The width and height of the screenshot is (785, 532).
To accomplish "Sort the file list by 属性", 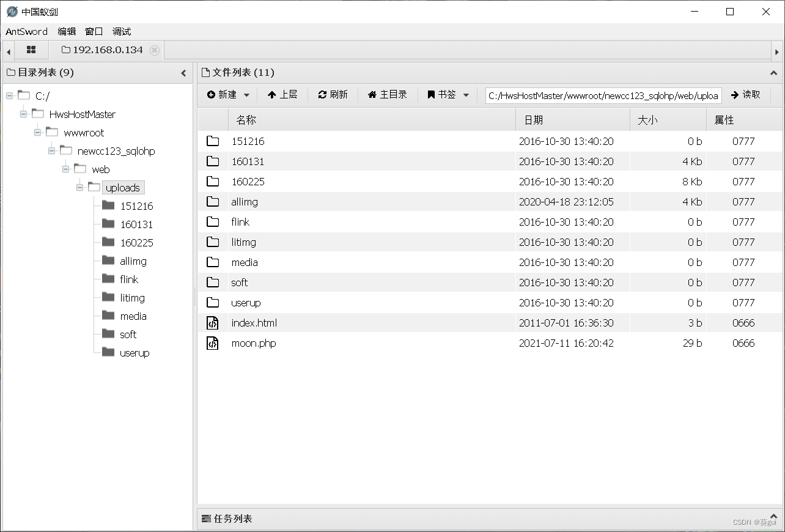I will (744, 120).
